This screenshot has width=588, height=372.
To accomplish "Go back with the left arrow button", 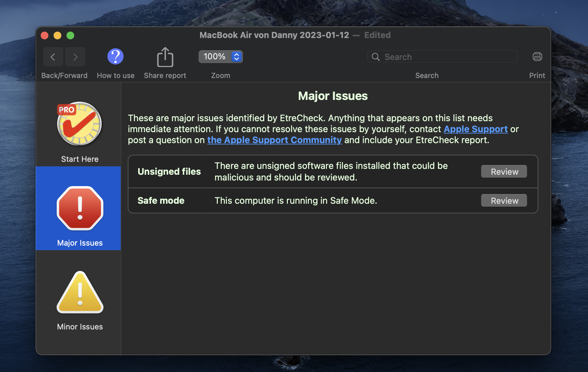I will pyautogui.click(x=53, y=57).
